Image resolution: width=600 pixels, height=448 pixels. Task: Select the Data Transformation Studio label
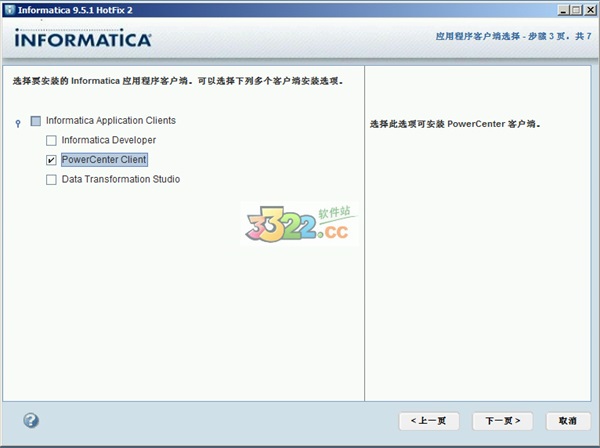[121, 179]
